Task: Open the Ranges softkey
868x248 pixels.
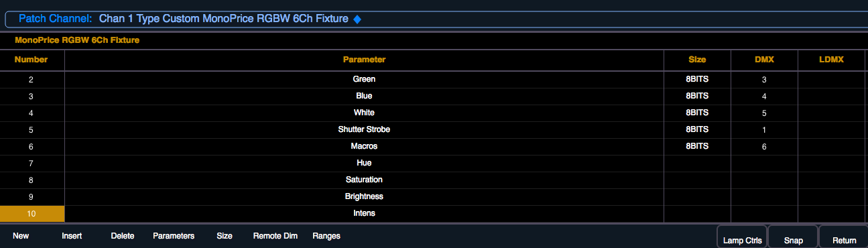Action: 326,236
